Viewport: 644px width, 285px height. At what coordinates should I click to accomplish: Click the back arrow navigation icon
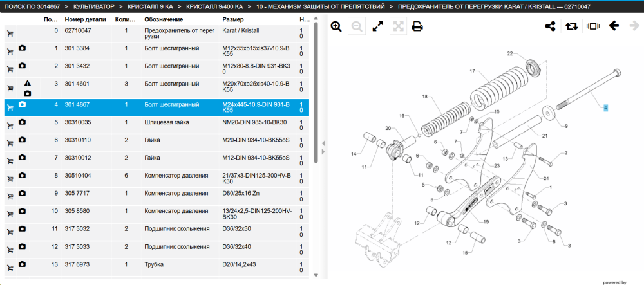pyautogui.click(x=614, y=26)
